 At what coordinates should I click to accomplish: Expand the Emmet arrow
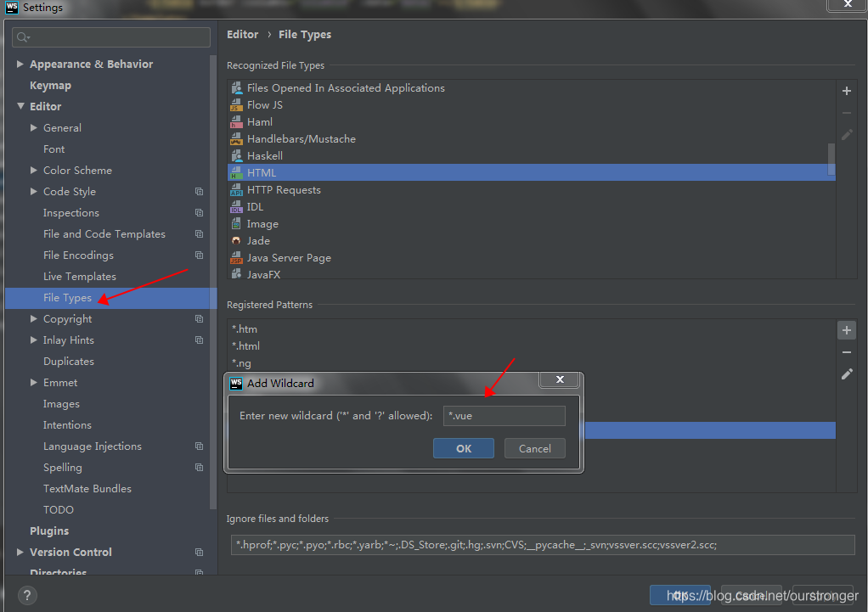[34, 382]
